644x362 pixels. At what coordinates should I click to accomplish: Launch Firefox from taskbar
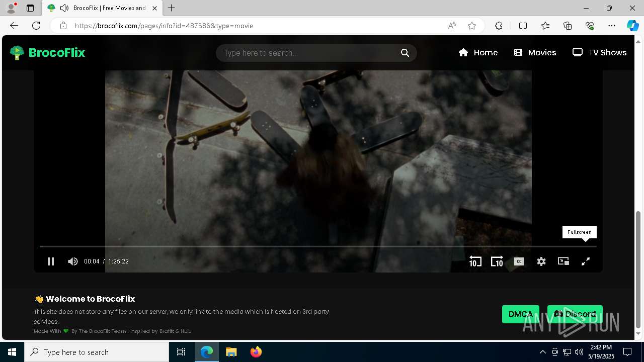click(256, 352)
